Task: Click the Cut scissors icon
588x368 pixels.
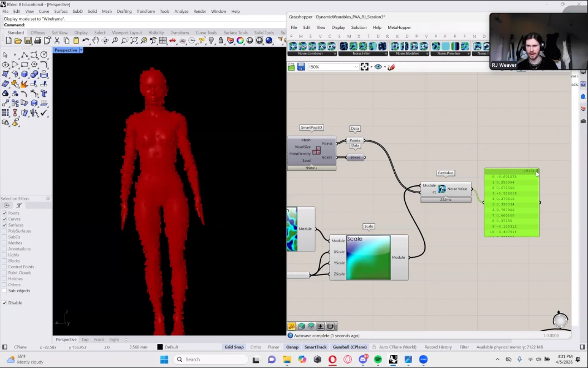Action: [x=57, y=41]
